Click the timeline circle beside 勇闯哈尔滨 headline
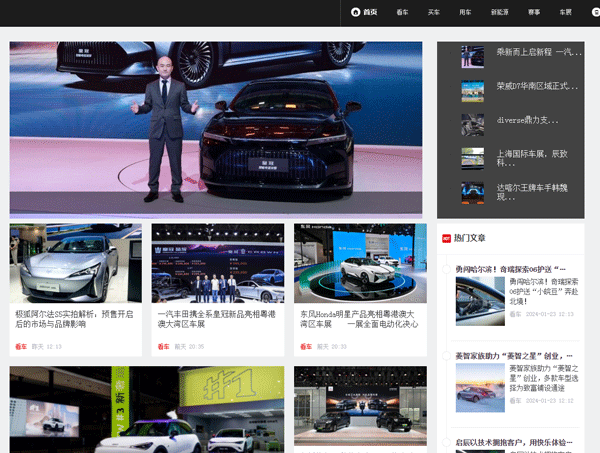This screenshot has width=600, height=453. click(446, 269)
